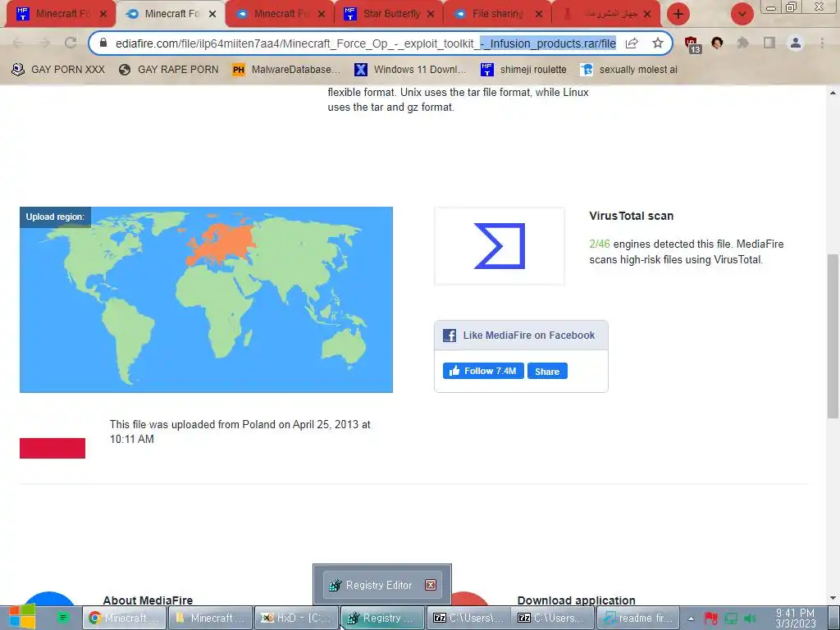Open the Windows Start button

coord(21,618)
